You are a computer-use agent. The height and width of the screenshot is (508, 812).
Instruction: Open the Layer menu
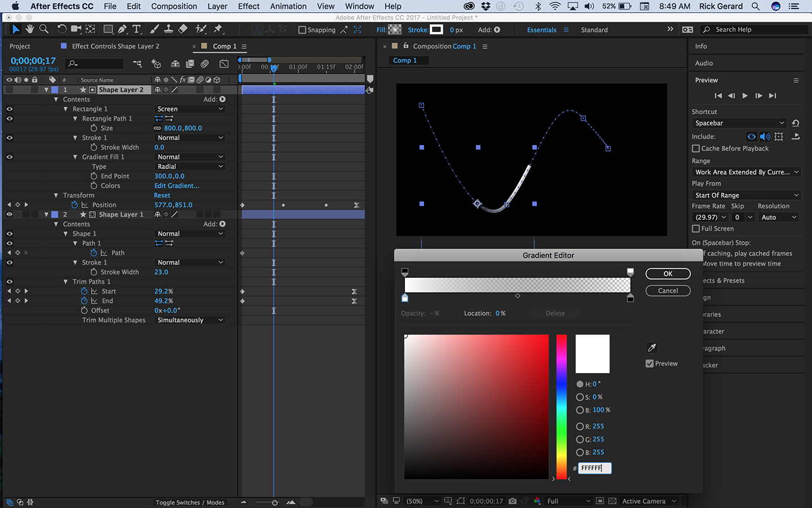(217, 6)
